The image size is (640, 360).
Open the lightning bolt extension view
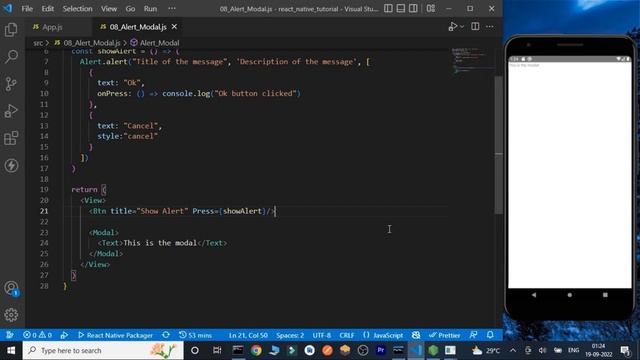(x=11, y=165)
